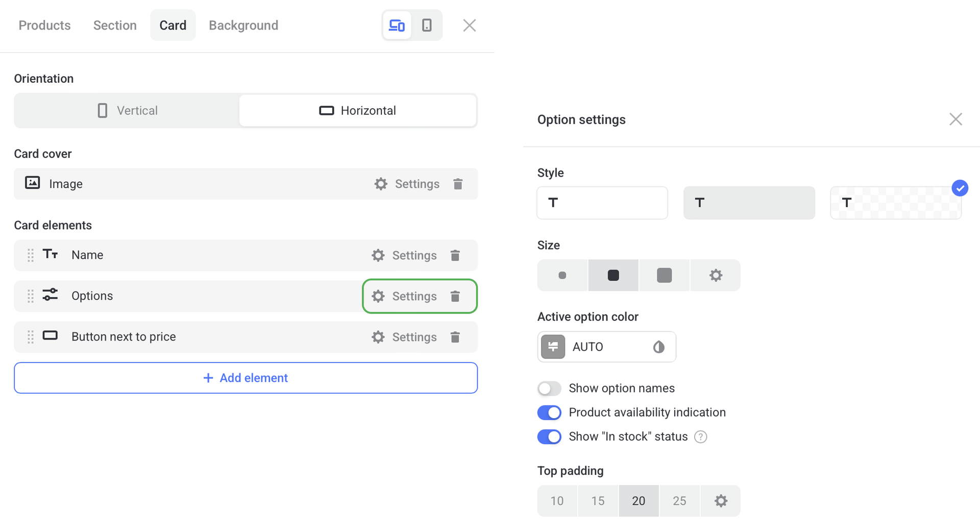Switch to desktop device preview icon

coord(397,25)
